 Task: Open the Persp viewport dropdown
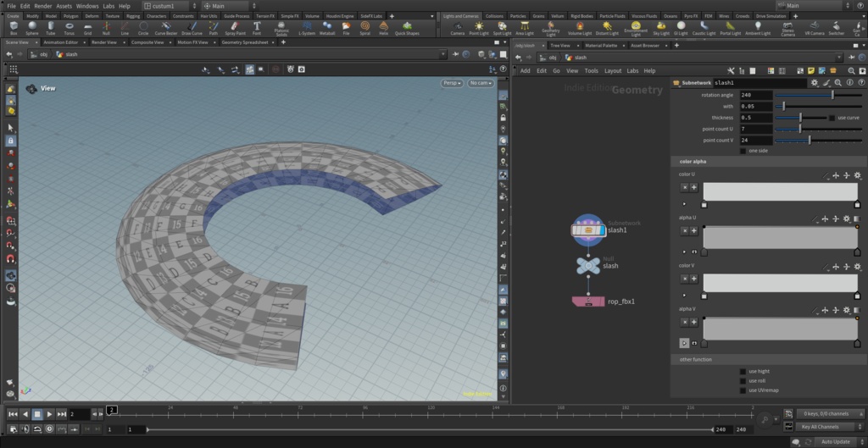pyautogui.click(x=452, y=83)
